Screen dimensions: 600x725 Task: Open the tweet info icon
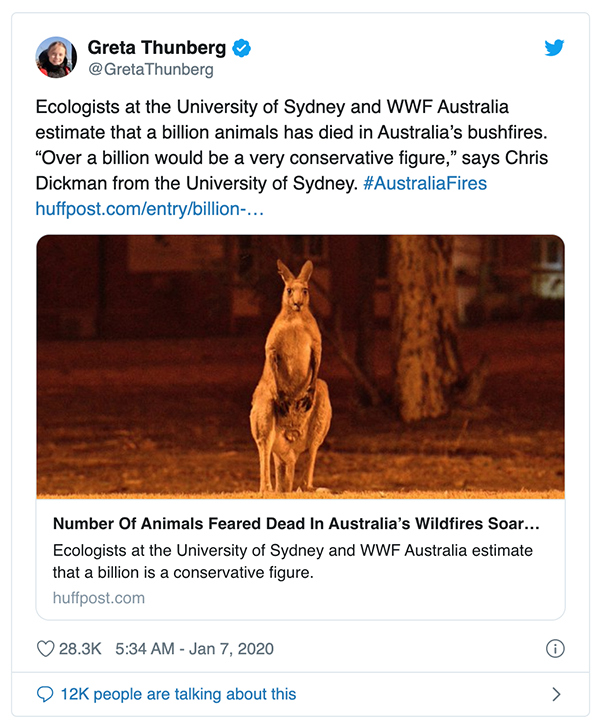pyautogui.click(x=555, y=649)
